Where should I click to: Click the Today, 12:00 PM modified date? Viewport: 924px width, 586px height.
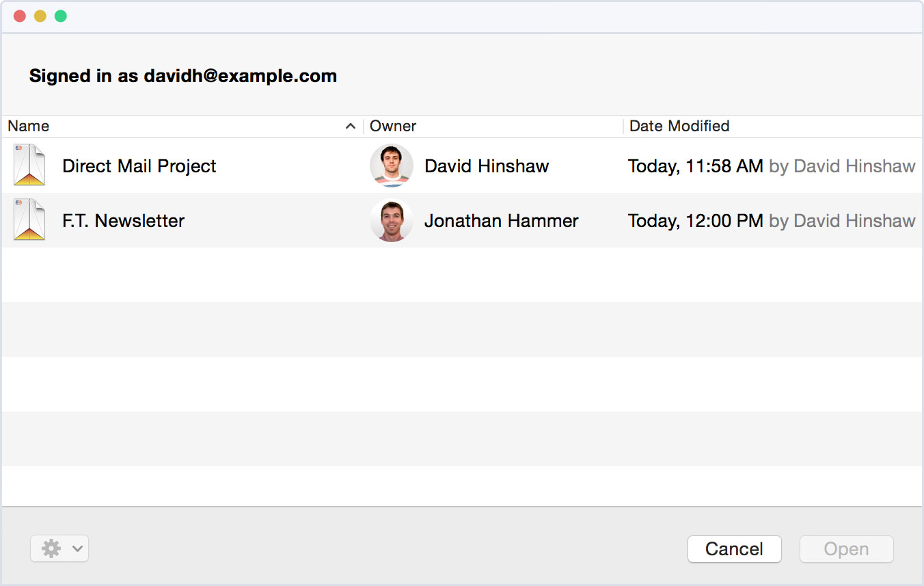695,221
